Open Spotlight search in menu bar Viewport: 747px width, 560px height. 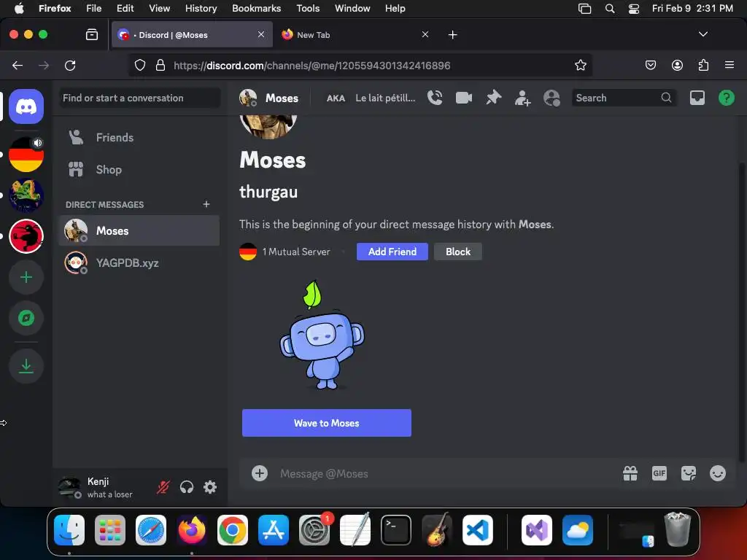click(609, 9)
